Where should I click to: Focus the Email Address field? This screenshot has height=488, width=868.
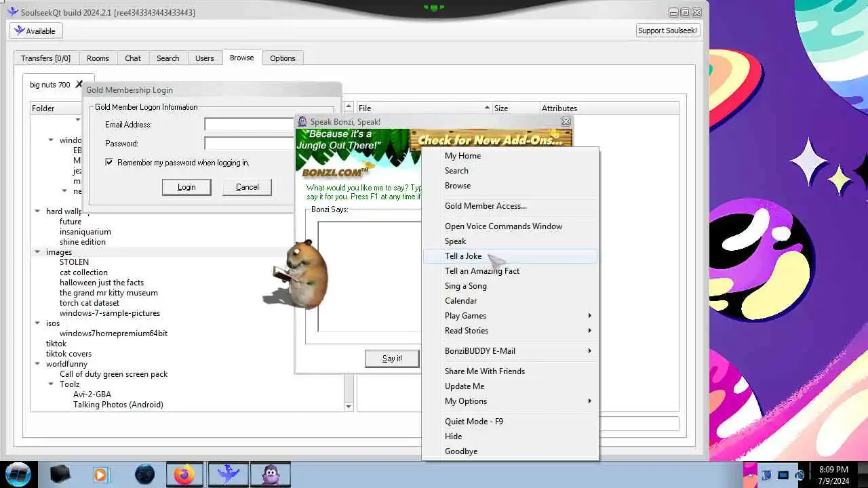tap(249, 125)
